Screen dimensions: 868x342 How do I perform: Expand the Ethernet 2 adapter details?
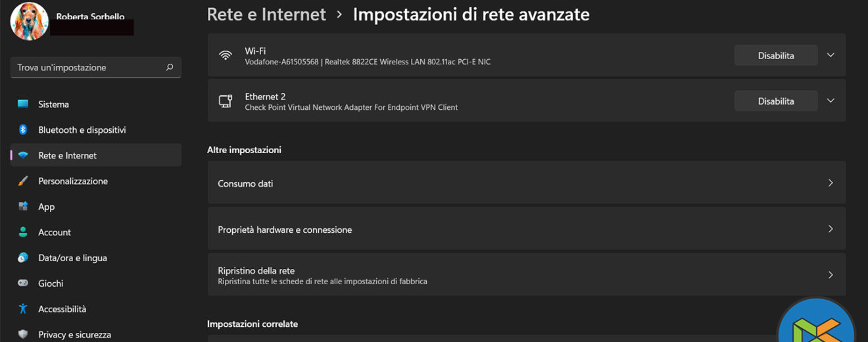click(x=831, y=101)
